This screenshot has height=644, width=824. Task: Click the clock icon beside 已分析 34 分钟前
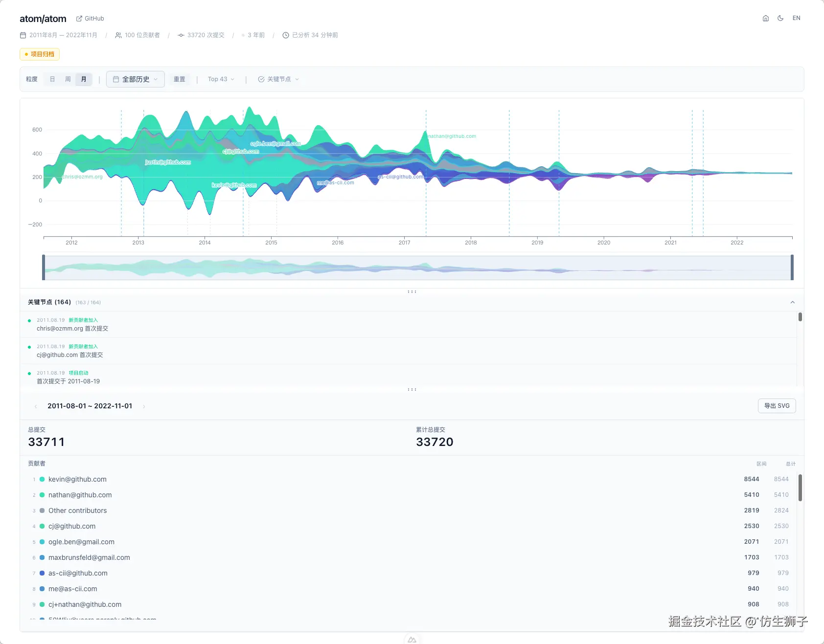pos(286,35)
